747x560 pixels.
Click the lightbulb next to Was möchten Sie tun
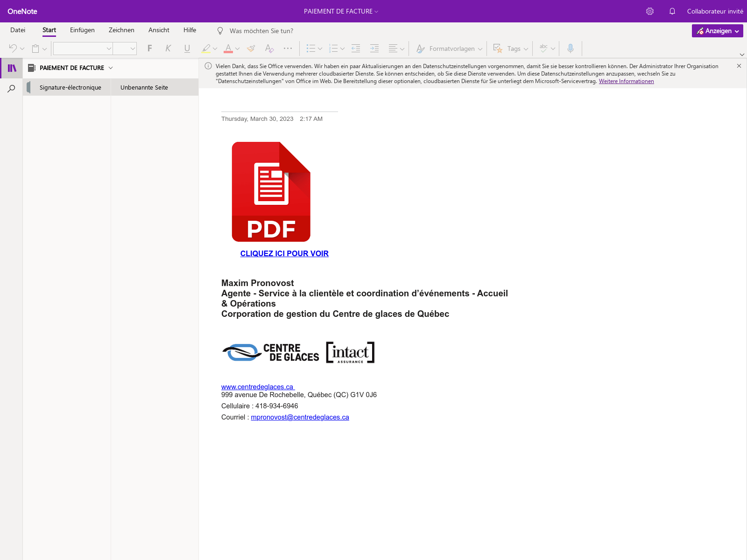pyautogui.click(x=220, y=31)
